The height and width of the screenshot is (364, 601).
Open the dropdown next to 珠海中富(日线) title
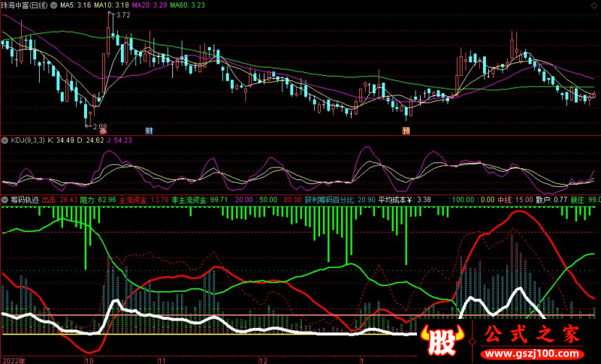click(53, 5)
